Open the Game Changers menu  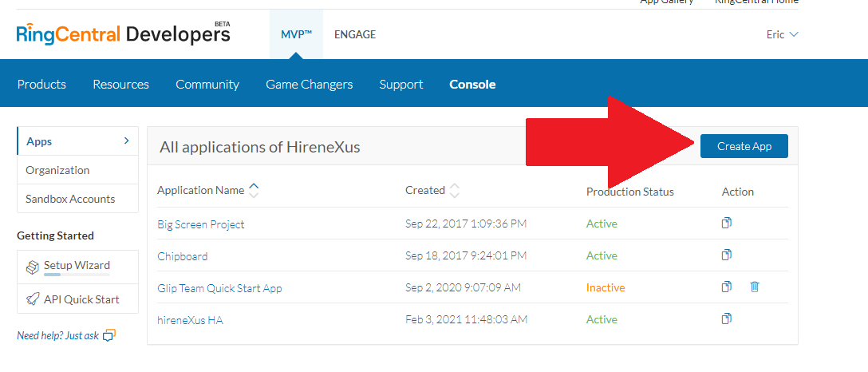click(x=310, y=84)
